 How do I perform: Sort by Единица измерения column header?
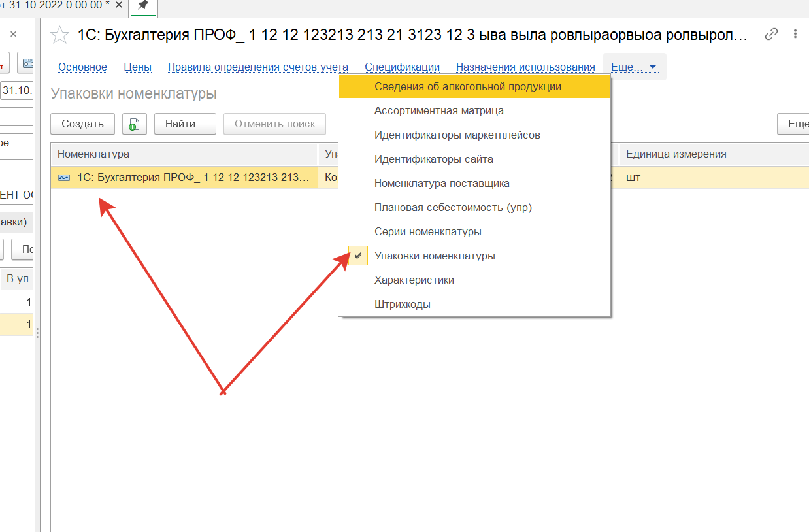coord(714,154)
